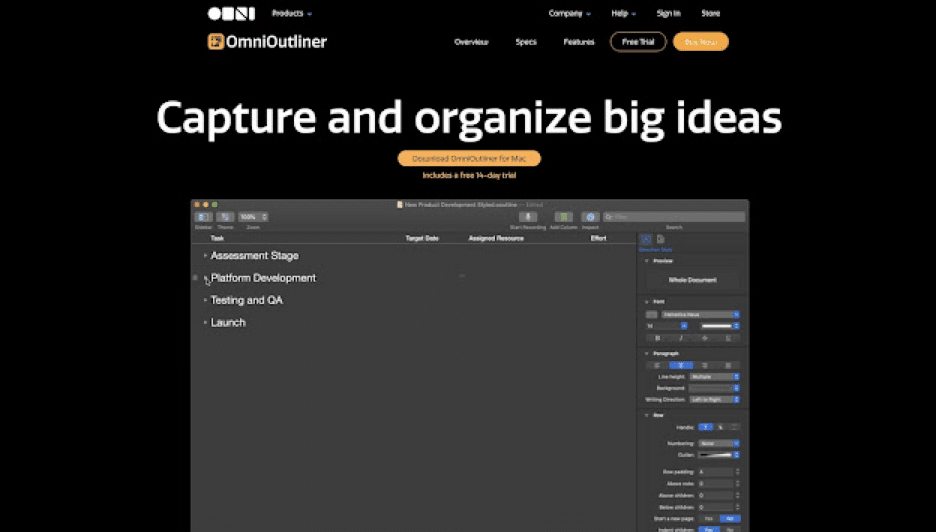Select Yes for Start a new page

click(709, 519)
